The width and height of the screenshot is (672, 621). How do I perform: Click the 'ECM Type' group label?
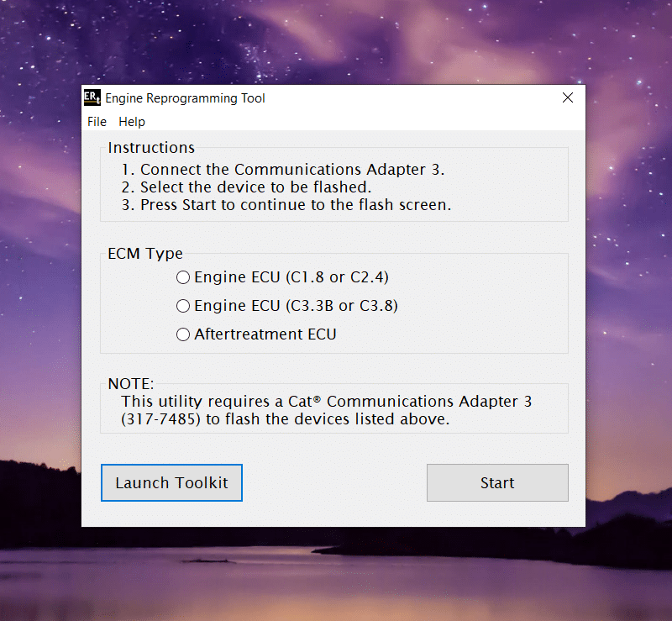pos(145,254)
